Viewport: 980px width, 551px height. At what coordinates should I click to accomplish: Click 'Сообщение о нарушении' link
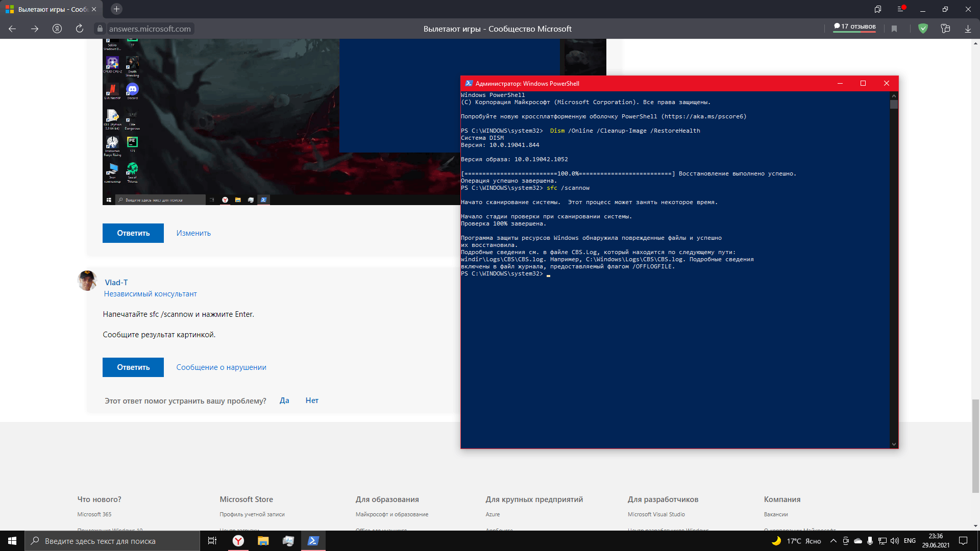pyautogui.click(x=221, y=367)
